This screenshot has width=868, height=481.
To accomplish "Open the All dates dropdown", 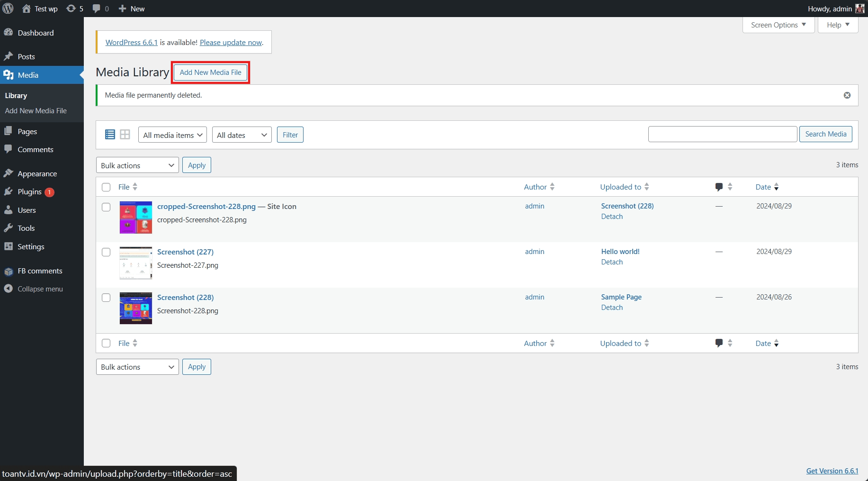I will tap(242, 135).
